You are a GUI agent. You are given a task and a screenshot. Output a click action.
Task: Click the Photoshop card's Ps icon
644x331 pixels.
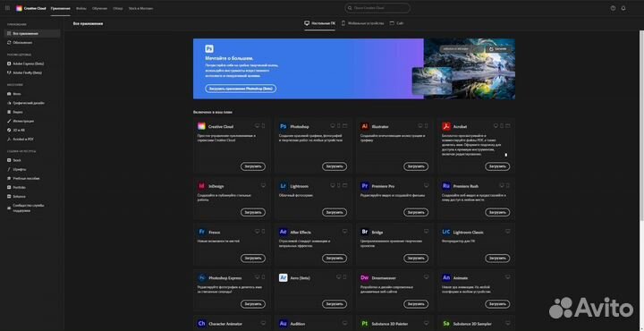coord(283,126)
